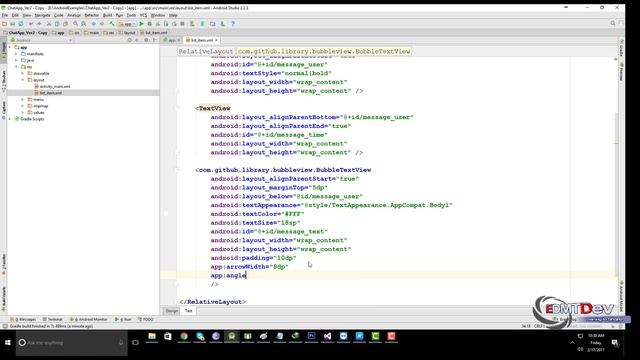
Task: Open the Messages tool window
Action: point(23,319)
